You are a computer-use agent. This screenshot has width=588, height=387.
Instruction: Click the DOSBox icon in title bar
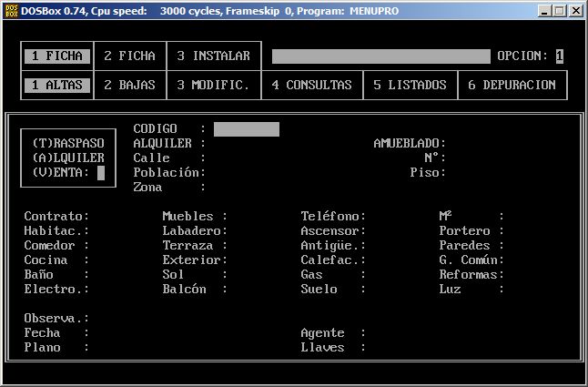(x=12, y=10)
